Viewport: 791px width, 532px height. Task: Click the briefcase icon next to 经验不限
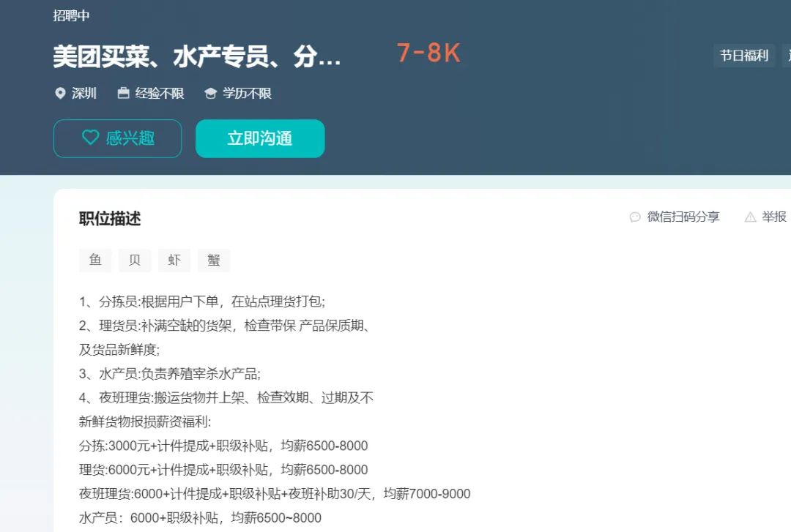pyautogui.click(x=122, y=94)
